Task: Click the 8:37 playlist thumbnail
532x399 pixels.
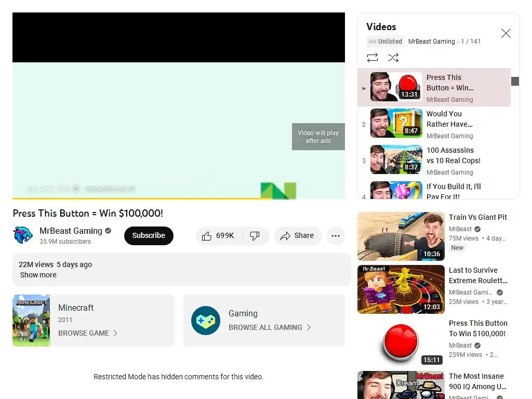Action: 396,159
